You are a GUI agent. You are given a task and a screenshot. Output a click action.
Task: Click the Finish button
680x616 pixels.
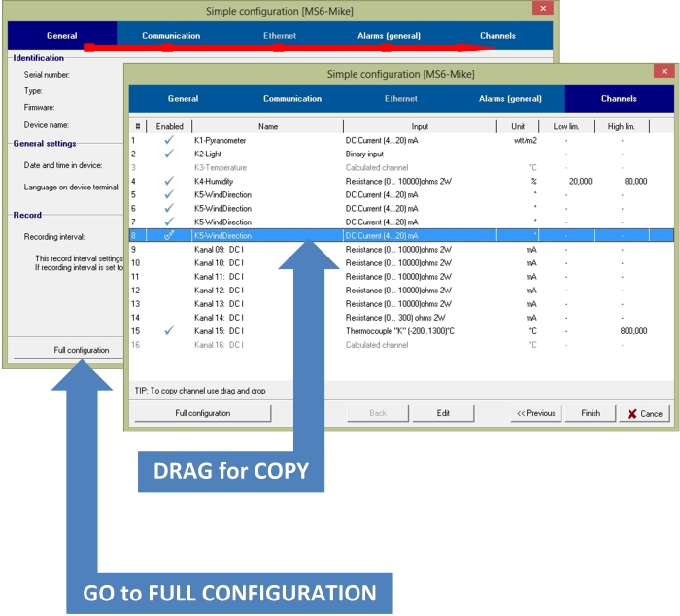(591, 413)
